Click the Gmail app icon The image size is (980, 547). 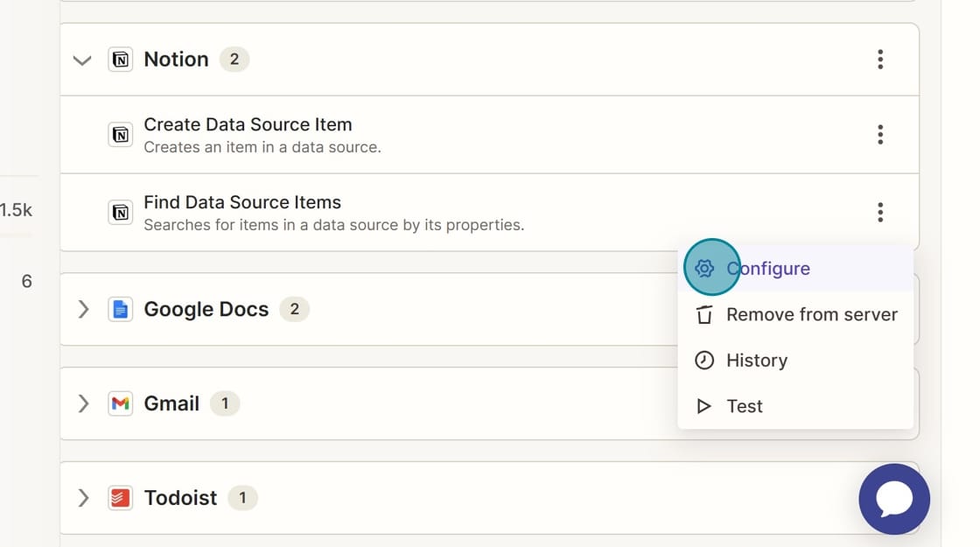[x=121, y=403]
